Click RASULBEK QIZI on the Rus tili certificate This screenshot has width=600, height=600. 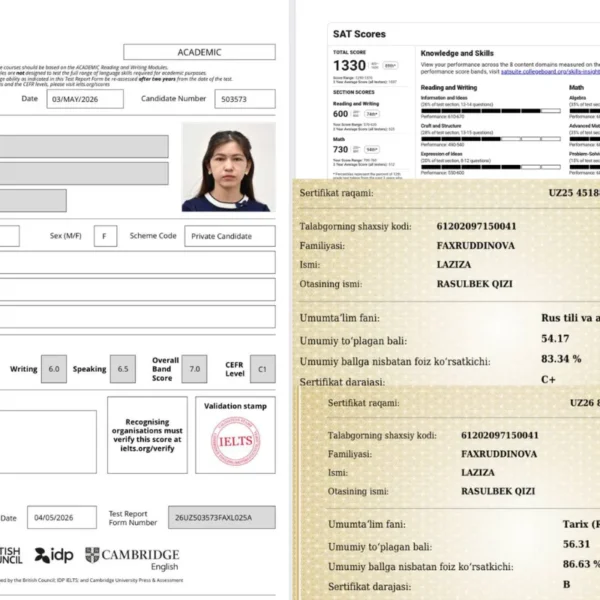(x=474, y=284)
